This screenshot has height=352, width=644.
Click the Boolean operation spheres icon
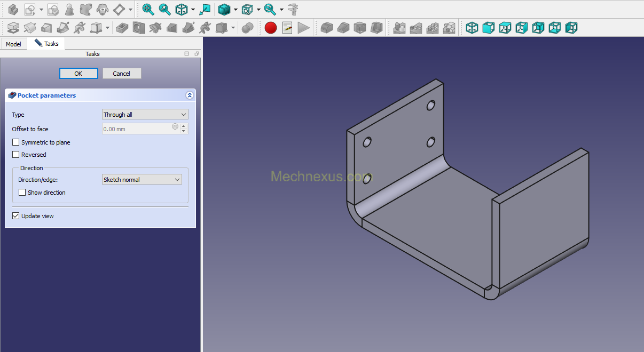tap(247, 28)
